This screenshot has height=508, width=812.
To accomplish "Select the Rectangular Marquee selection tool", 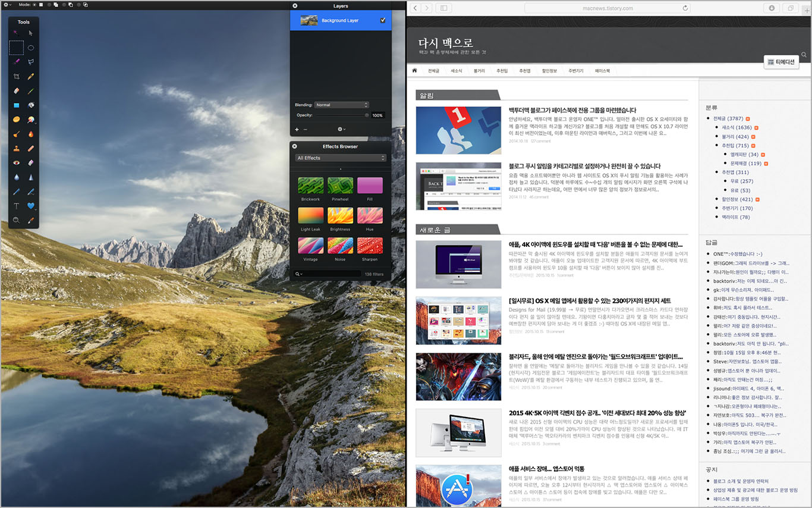I will [16, 48].
